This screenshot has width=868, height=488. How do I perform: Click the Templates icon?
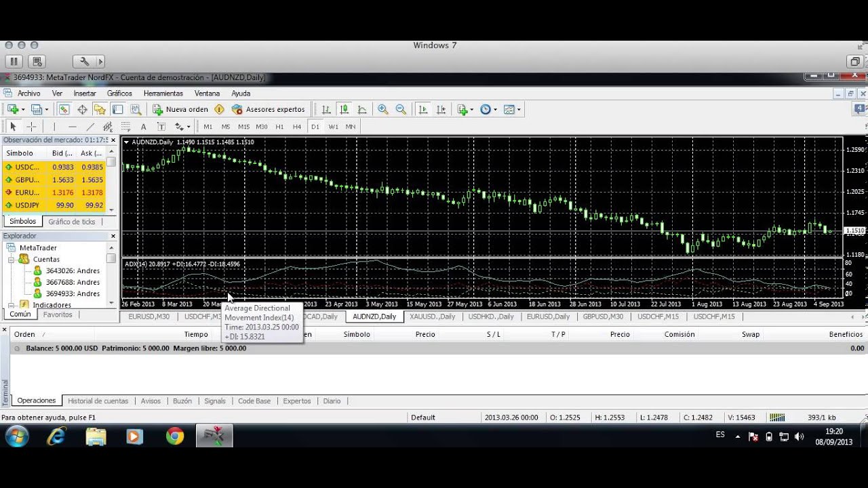[509, 109]
